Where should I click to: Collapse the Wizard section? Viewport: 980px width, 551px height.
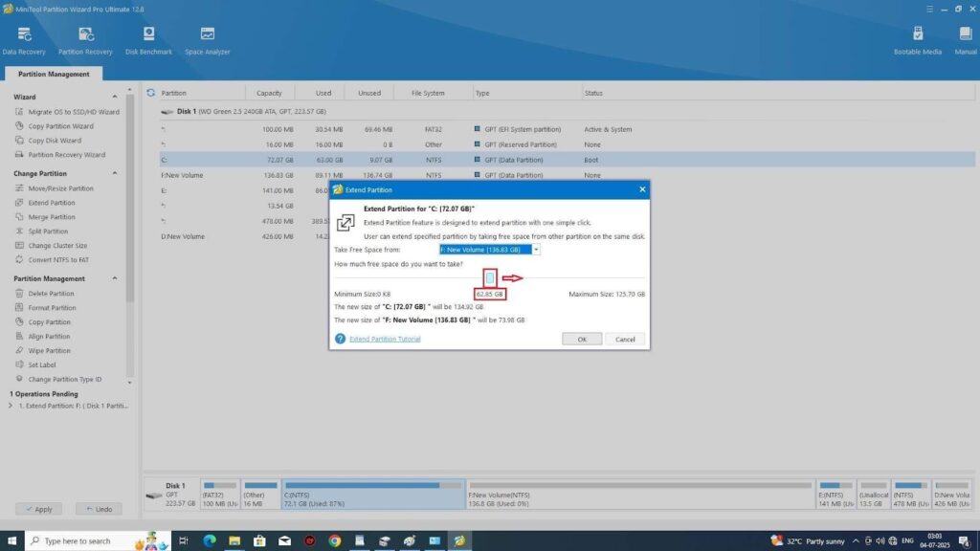pyautogui.click(x=116, y=97)
